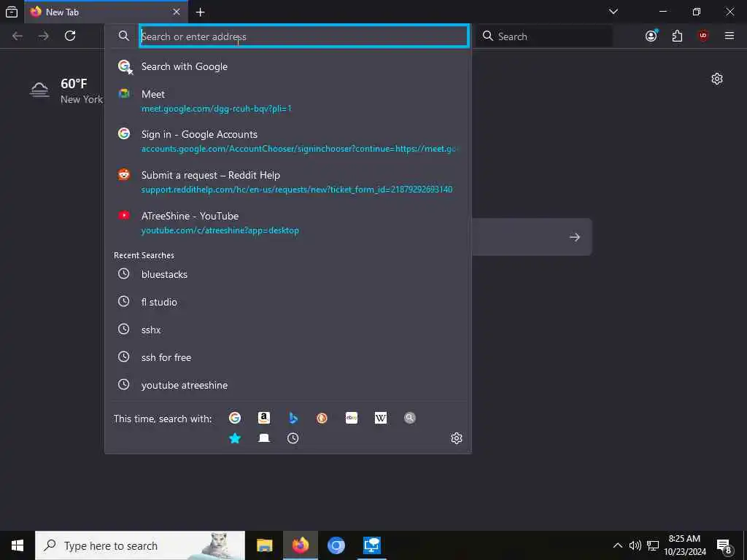Click the support.reddithelp.com URL
This screenshot has height=560, width=747.
click(x=297, y=190)
